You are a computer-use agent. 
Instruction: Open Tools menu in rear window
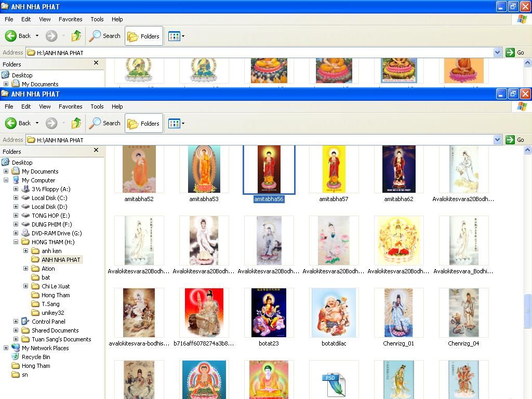(97, 19)
